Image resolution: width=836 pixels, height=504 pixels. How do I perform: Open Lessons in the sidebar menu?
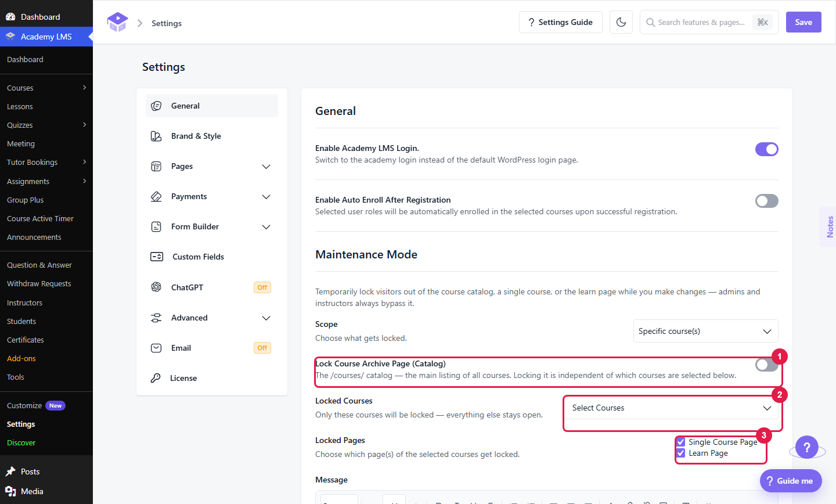[x=20, y=107]
